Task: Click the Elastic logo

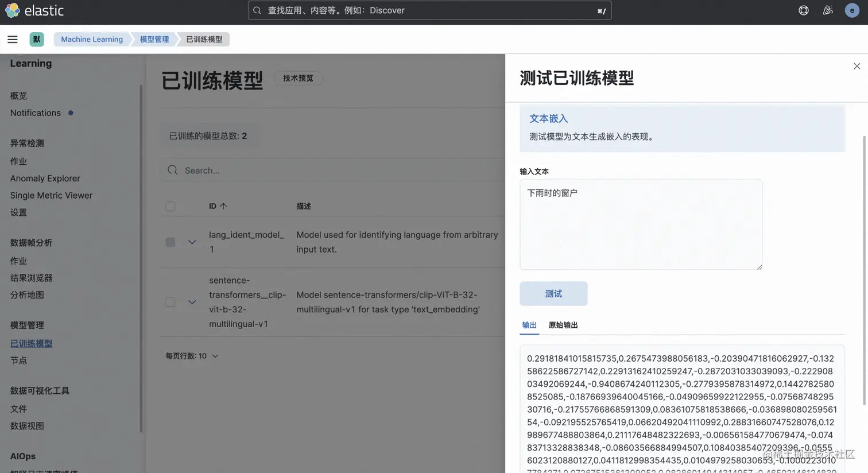Action: click(13, 10)
